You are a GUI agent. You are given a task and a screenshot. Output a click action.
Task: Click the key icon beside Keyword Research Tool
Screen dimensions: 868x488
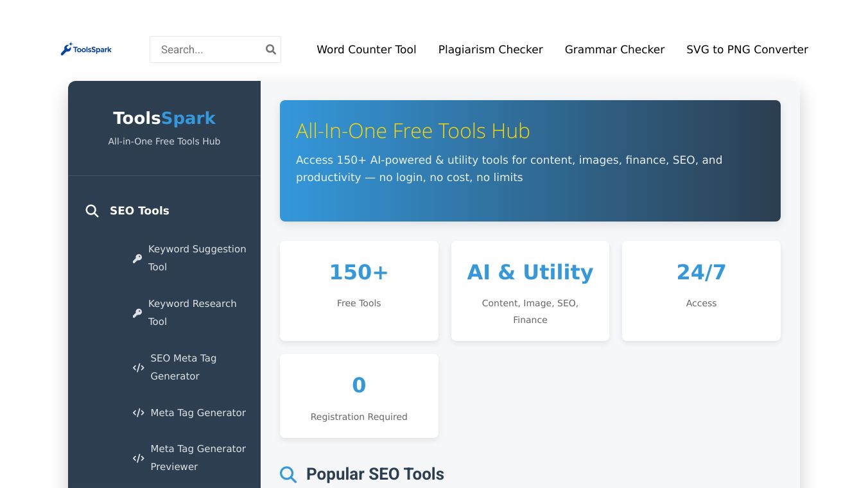click(x=137, y=313)
